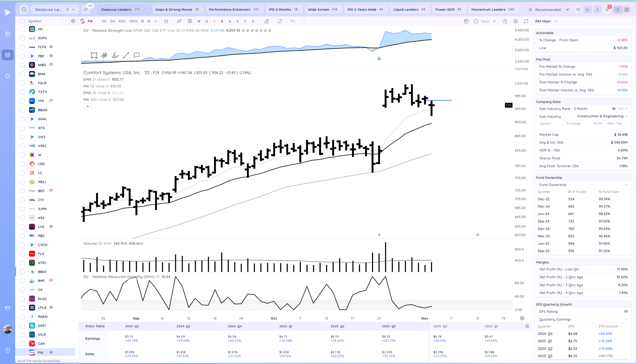Viewport: 637px width, 364px height.
Task: Select the trend line drawing tool
Action: (126, 55)
